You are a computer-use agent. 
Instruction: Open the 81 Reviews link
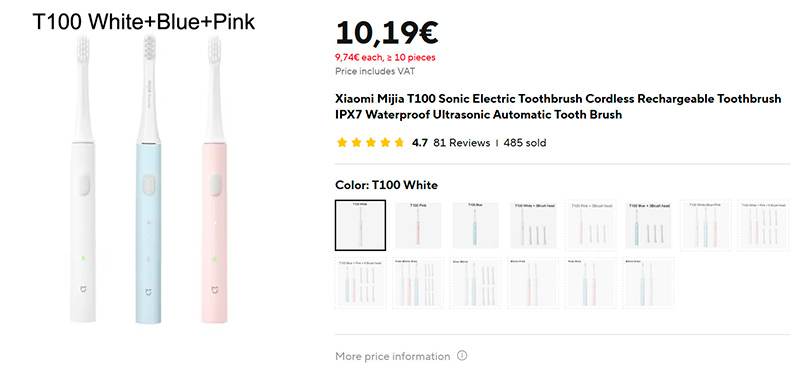[461, 143]
